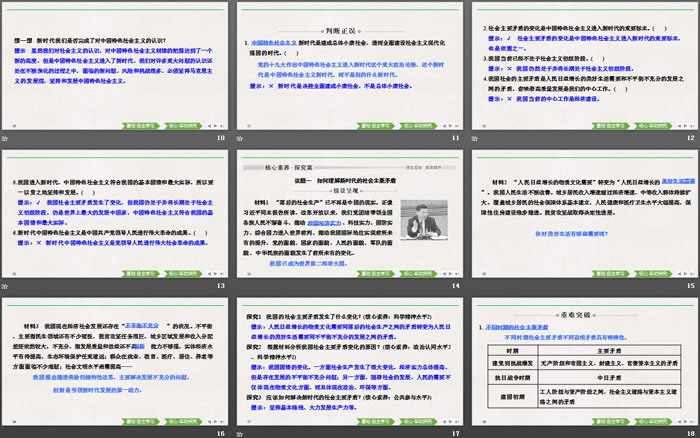The height and width of the screenshot is (438, 700).
Task: Click the star icon under slide 11
Action: coord(240,139)
